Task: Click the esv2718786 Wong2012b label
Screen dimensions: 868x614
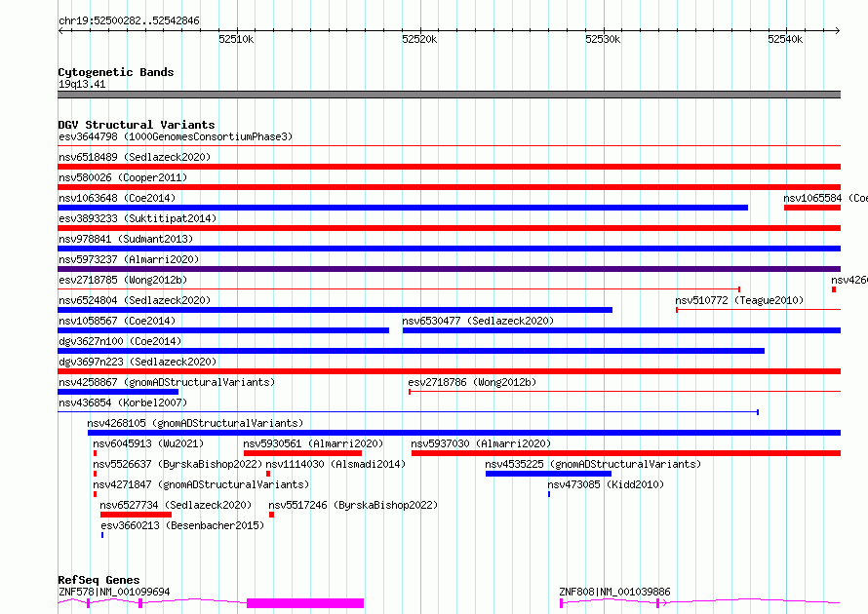Action: click(472, 382)
